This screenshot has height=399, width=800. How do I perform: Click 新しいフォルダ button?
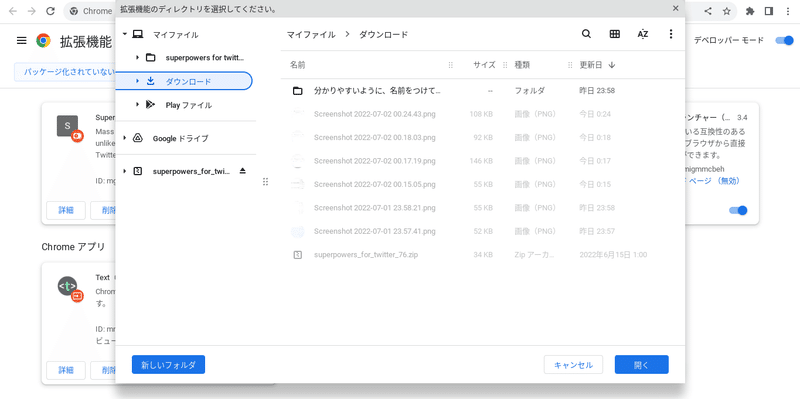tap(168, 365)
